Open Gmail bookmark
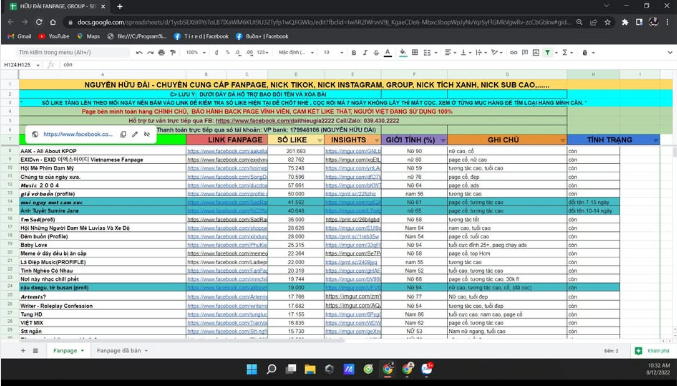The height and width of the screenshot is (386, 677). point(19,36)
